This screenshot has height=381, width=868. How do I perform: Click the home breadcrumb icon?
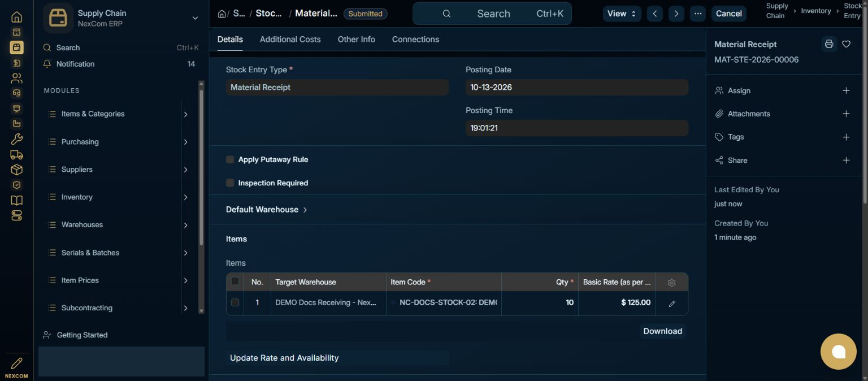coord(222,14)
